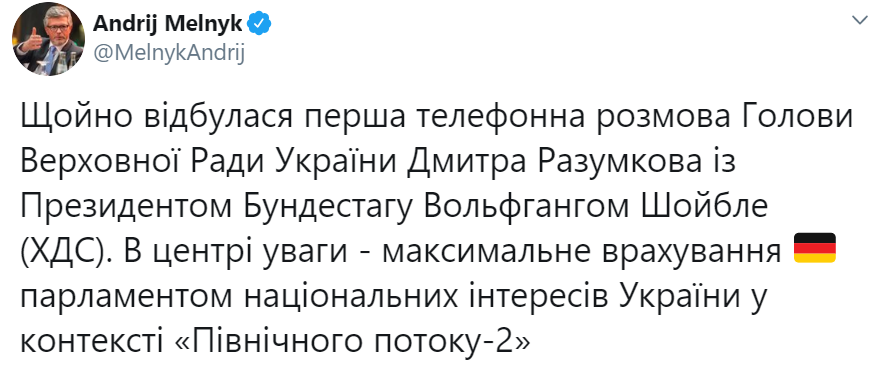Click the German flag emoji
880x391 pixels.
pyautogui.click(x=814, y=248)
